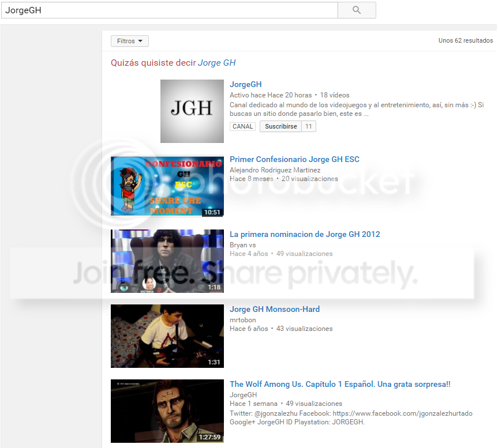This screenshot has width=498, height=448.
Task: Open Jorge GH Monsoon-Hard title link
Action: [274, 309]
